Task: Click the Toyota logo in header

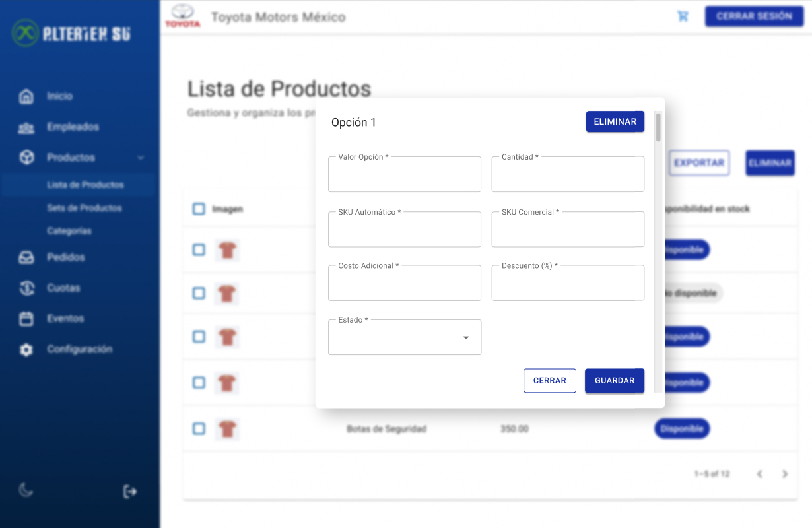Action: click(182, 16)
